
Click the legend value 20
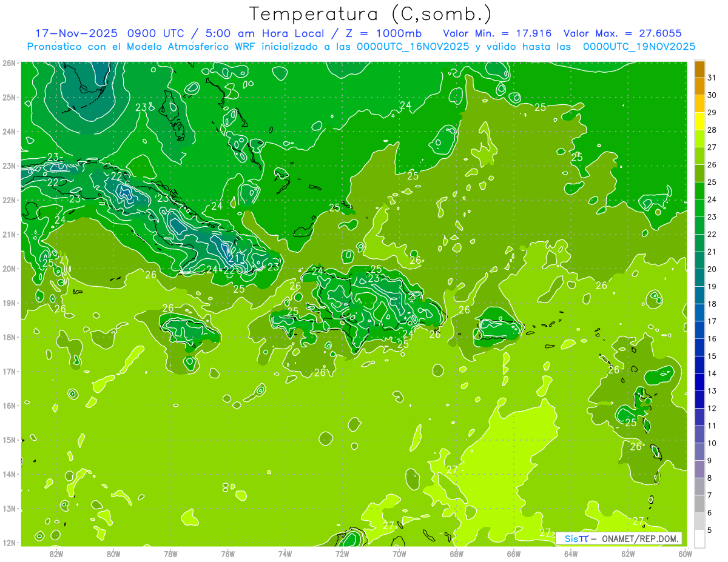712,269
